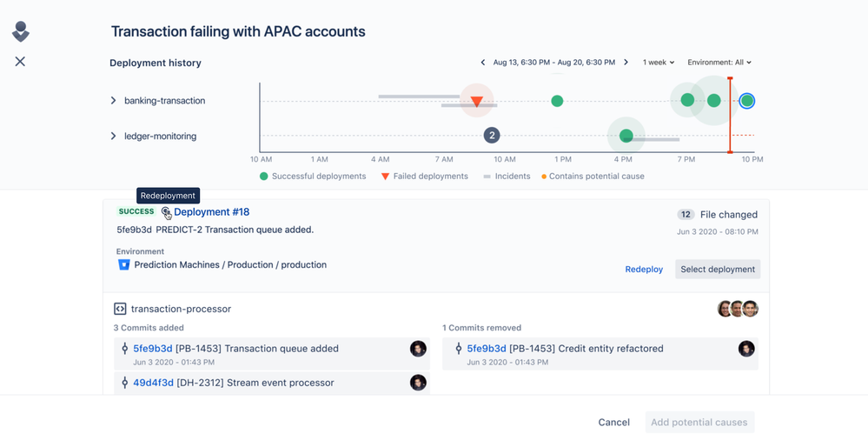Click author avatar on Credit entity refactored commit

(x=746, y=349)
